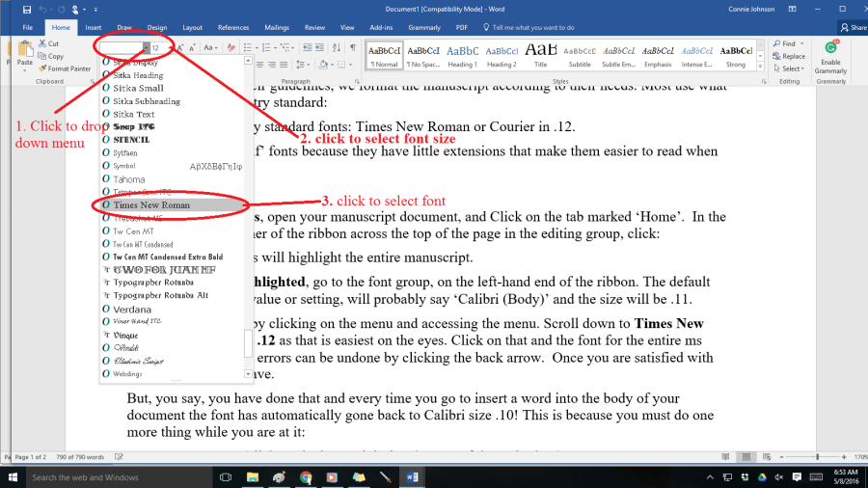Click the Format Painter tool
Image resolution: width=868 pixels, height=488 pixels.
[68, 68]
